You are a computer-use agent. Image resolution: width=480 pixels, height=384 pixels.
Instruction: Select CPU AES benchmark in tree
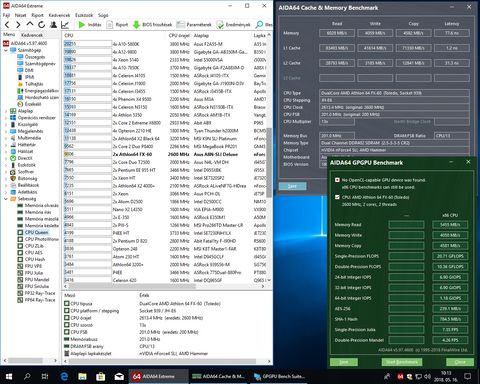pyautogui.click(x=34, y=253)
